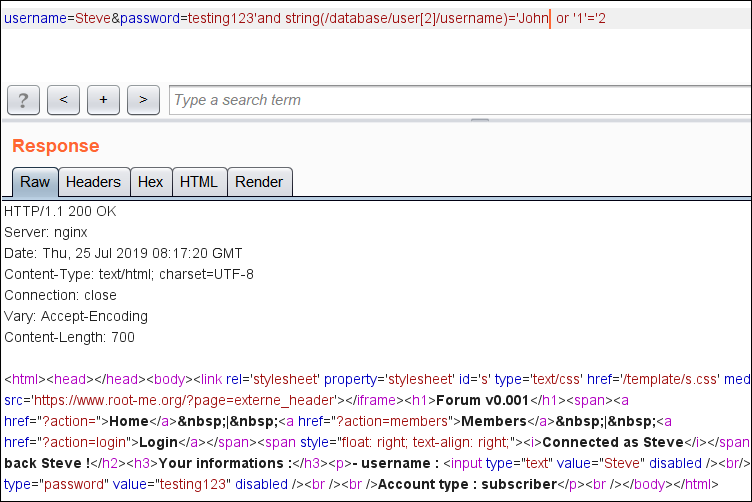
Task: Click 'Forum v0.001' text in response body
Action: [x=482, y=400]
